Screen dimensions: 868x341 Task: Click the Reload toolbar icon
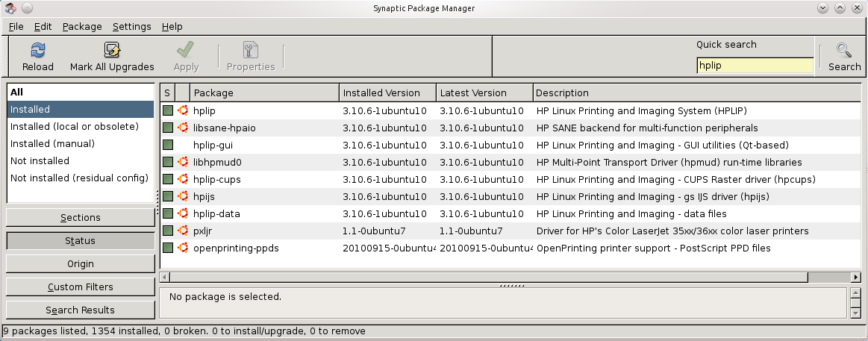(38, 51)
